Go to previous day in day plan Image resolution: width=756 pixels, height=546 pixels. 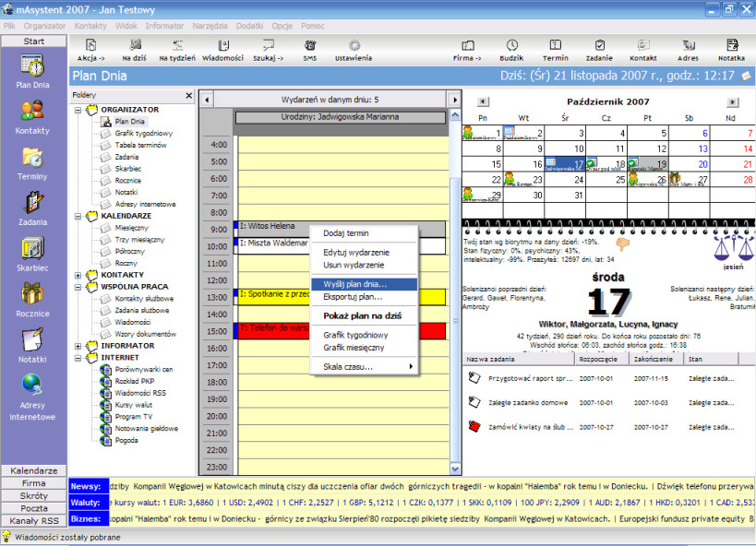(207, 100)
